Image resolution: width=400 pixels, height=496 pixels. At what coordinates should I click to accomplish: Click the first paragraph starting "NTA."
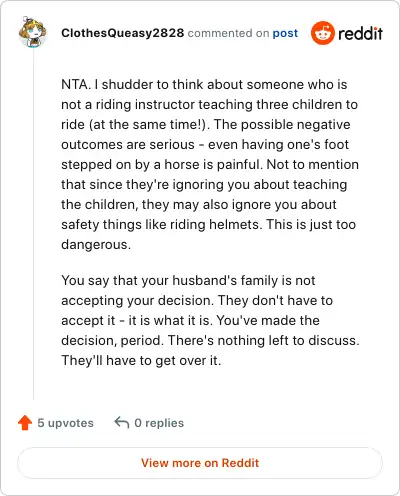210,164
